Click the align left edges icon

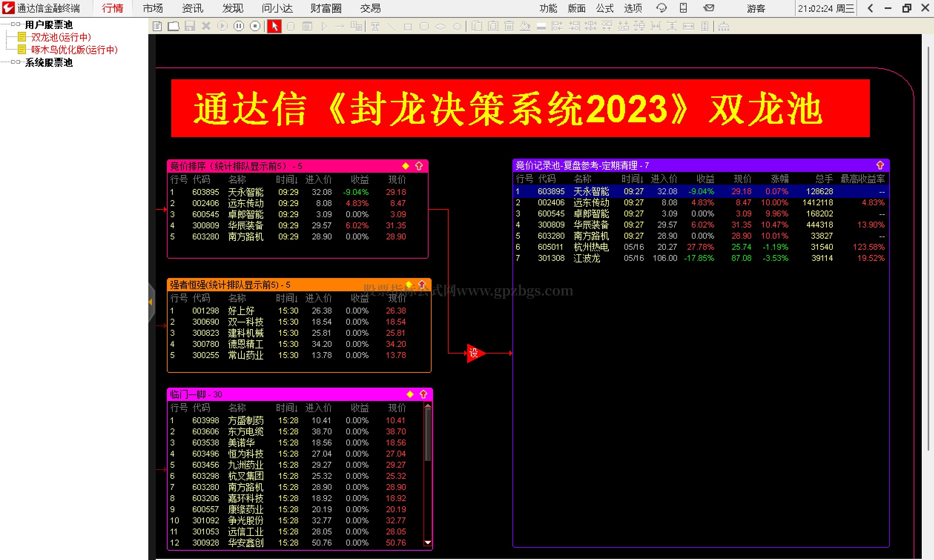click(x=557, y=26)
